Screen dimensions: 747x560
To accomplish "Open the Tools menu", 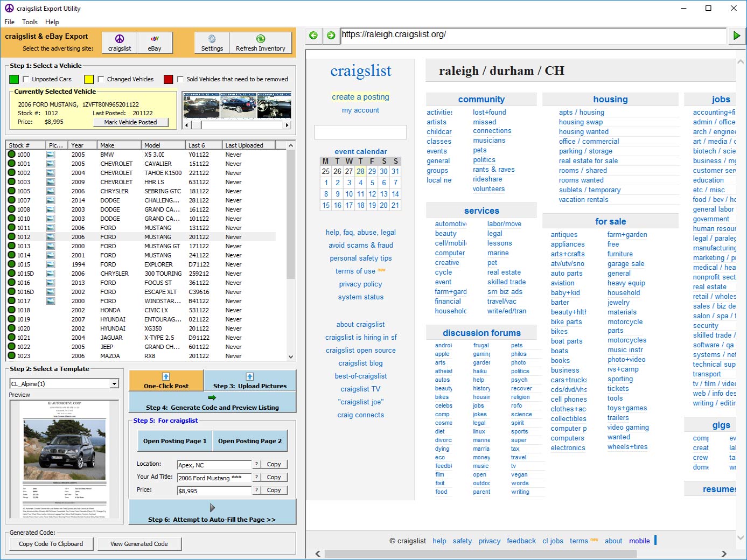I will (x=30, y=22).
